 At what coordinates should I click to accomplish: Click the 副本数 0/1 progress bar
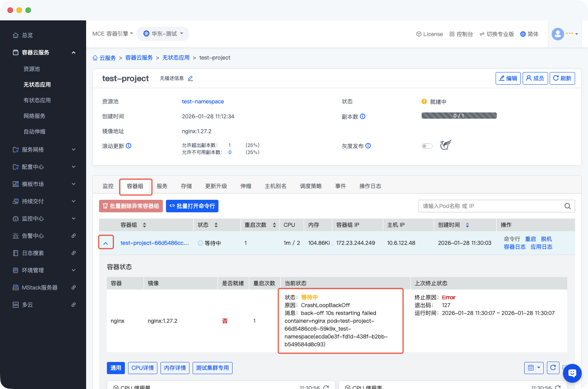tap(459, 116)
